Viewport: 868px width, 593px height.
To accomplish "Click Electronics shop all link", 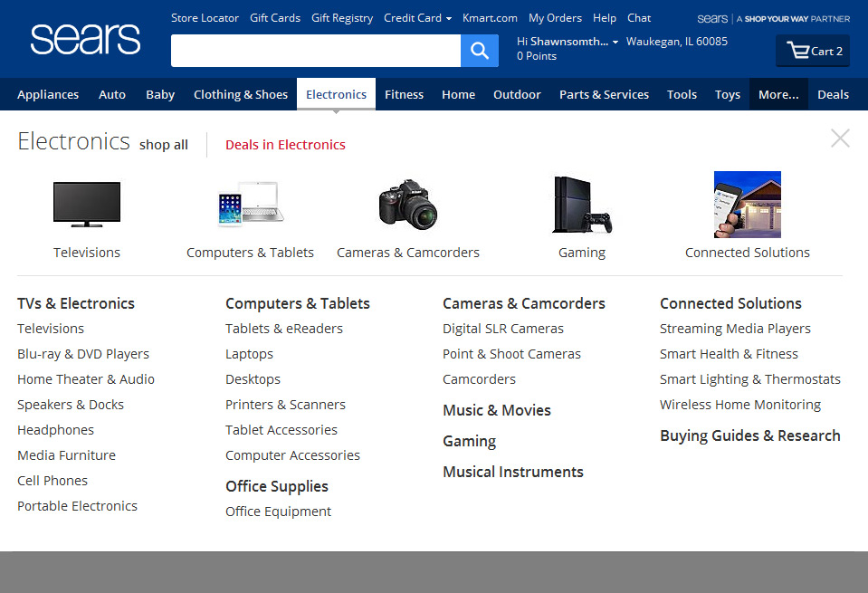I will pos(163,145).
